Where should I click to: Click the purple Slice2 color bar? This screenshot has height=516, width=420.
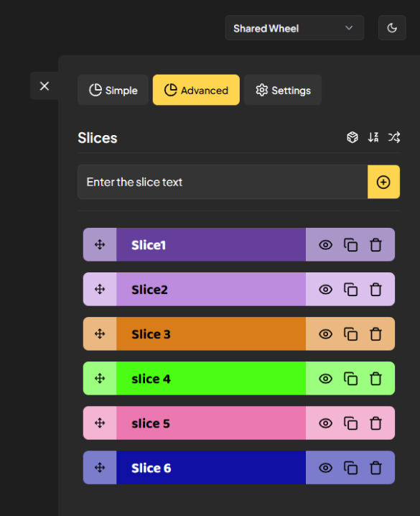211,290
